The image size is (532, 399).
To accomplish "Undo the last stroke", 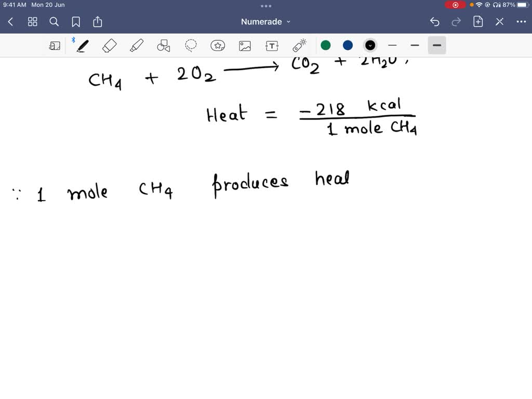I will pyautogui.click(x=434, y=22).
